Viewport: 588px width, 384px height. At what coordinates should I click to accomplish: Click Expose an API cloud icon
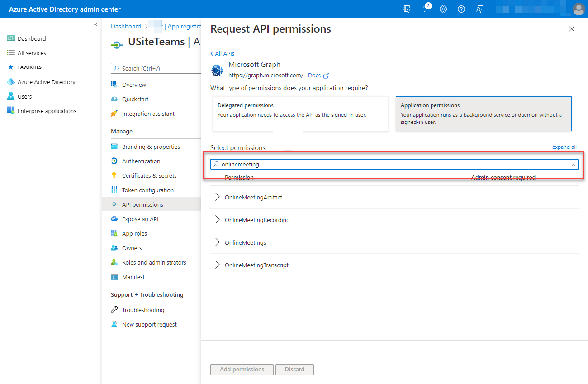tap(114, 219)
